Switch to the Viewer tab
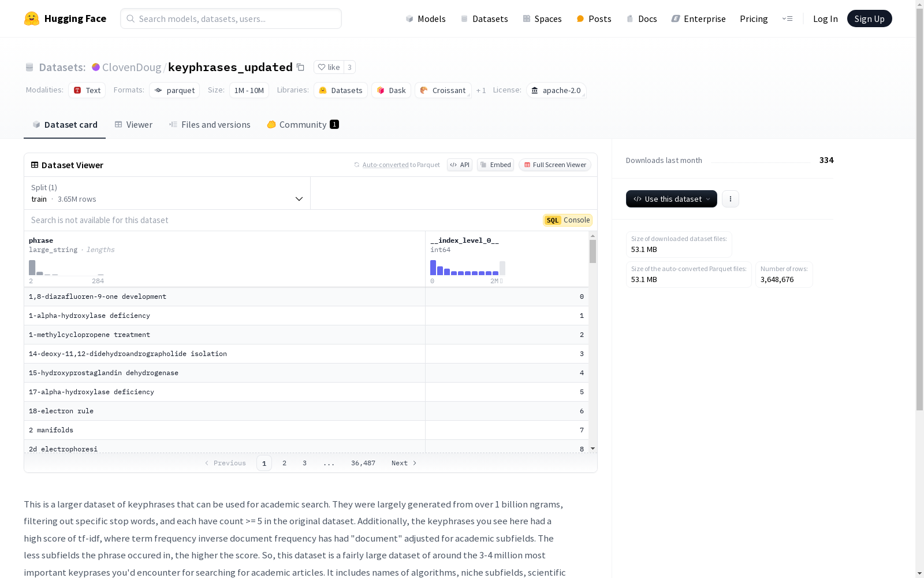The width and height of the screenshot is (924, 578). (x=133, y=125)
